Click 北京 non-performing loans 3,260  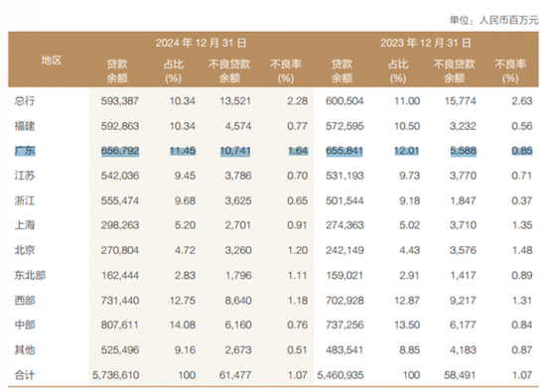238,250
